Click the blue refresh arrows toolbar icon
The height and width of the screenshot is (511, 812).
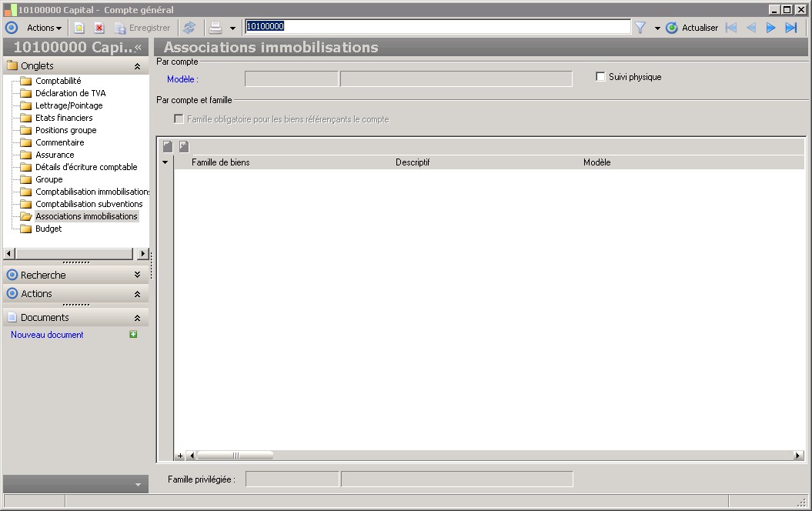click(x=189, y=28)
